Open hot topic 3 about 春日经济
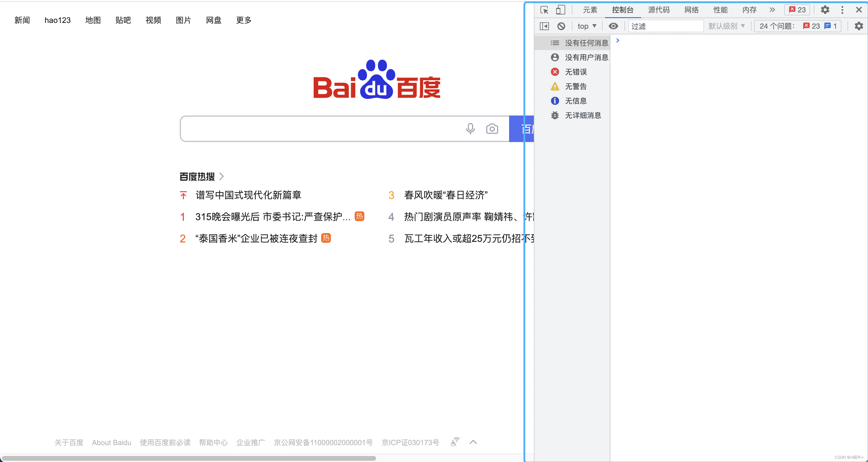868x462 pixels. [x=446, y=195]
